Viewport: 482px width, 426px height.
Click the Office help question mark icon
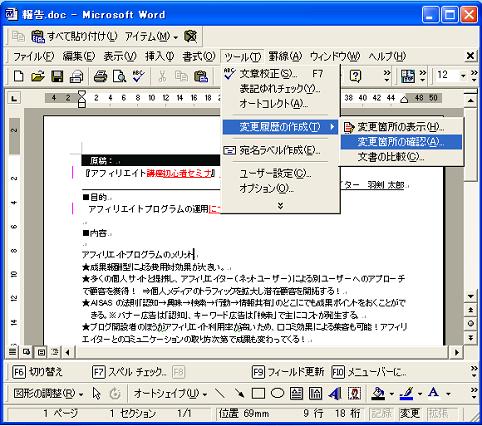point(355,76)
